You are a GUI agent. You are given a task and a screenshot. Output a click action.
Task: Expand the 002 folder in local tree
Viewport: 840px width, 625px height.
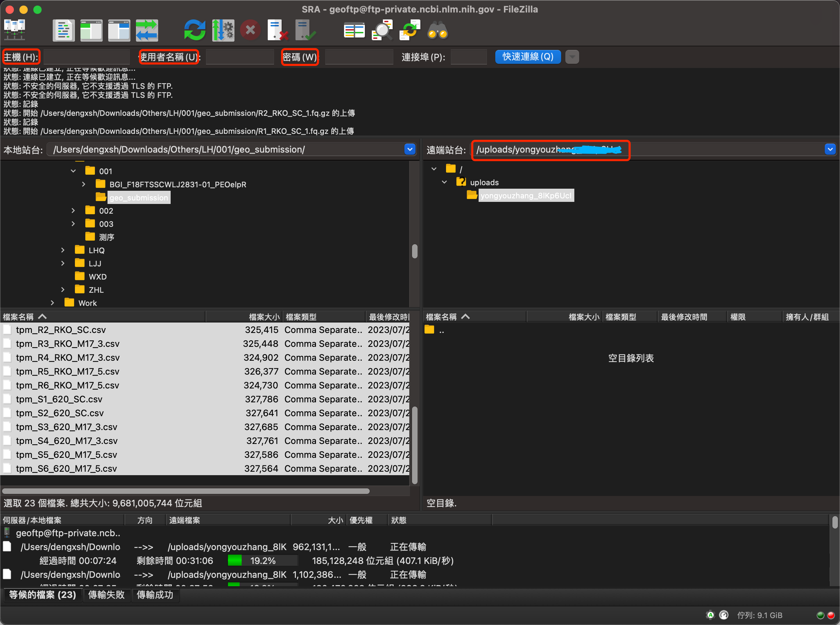74,211
